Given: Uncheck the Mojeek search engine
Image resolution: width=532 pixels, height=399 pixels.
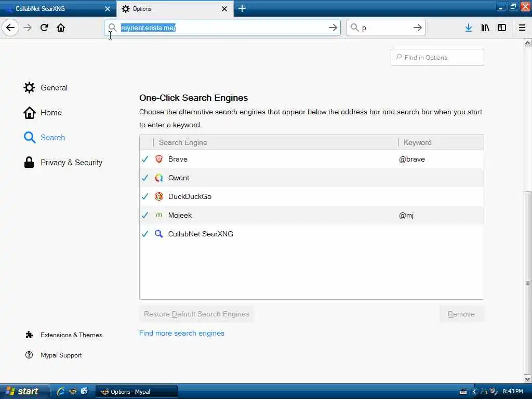Looking at the screenshot, I should (145, 215).
